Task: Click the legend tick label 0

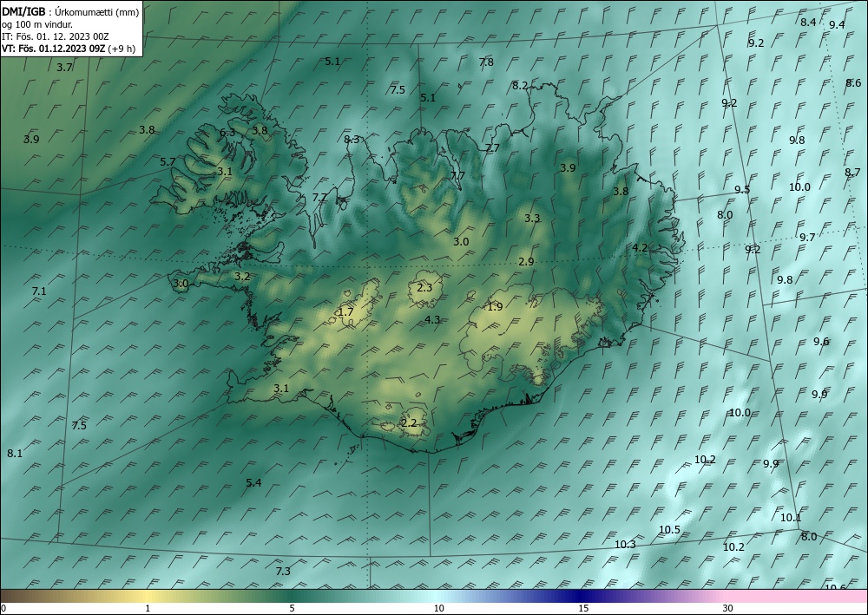Action: pyautogui.click(x=3, y=608)
